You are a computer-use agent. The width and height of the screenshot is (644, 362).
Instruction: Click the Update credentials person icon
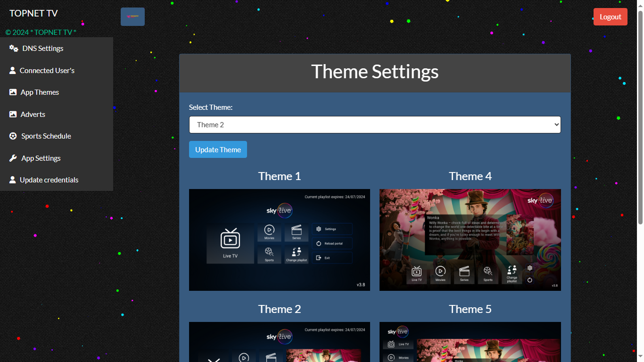point(13,180)
